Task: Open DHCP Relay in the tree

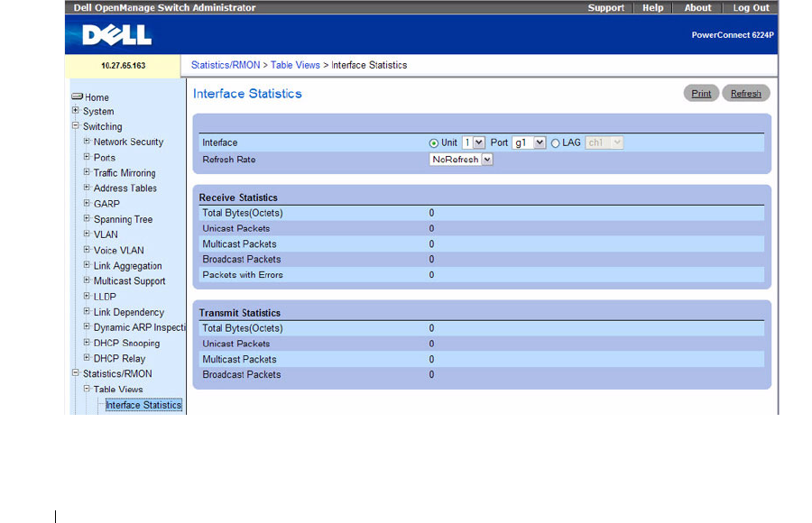Action: tap(120, 358)
